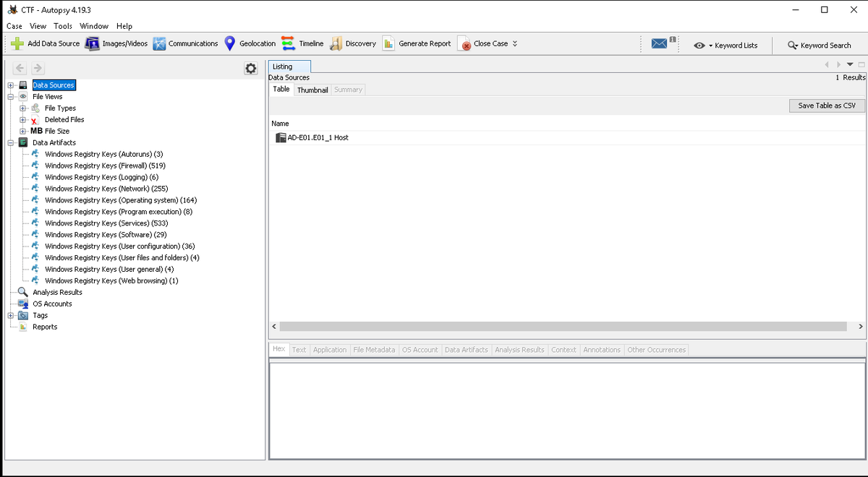
Task: Select Windows Registry Keys (User configuration) (36)
Action: 119,246
